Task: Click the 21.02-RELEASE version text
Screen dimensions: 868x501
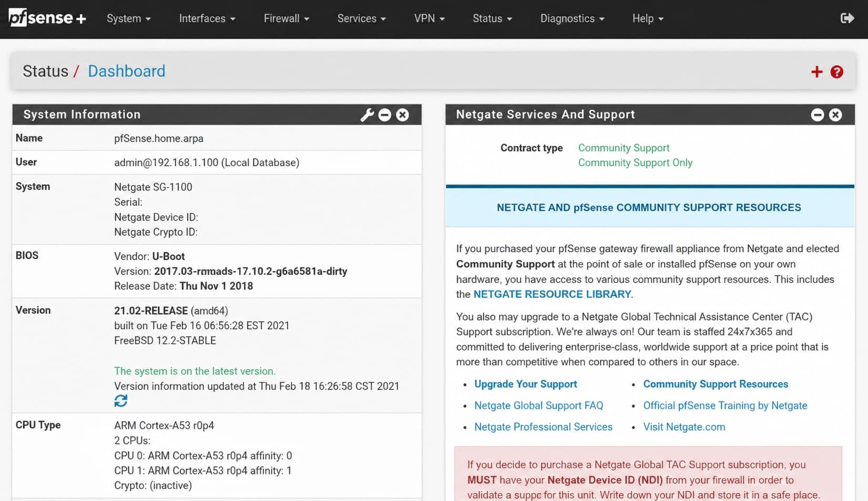Action: (151, 311)
